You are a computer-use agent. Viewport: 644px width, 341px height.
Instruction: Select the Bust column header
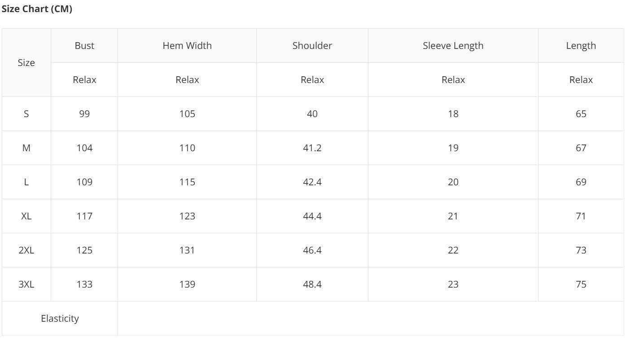[84, 46]
